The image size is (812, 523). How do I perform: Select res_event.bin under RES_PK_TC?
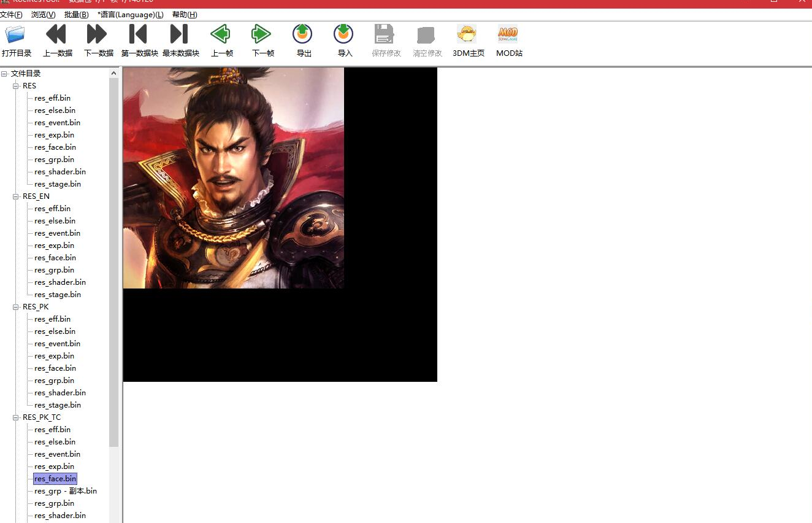point(57,454)
